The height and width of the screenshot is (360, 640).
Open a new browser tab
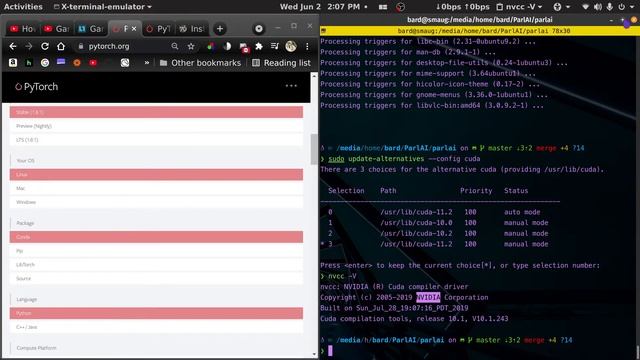coord(220,29)
